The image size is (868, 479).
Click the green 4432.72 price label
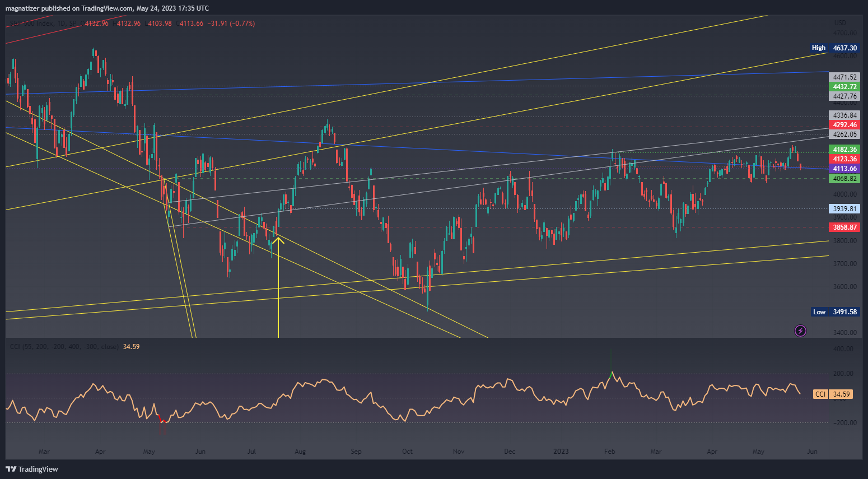844,87
